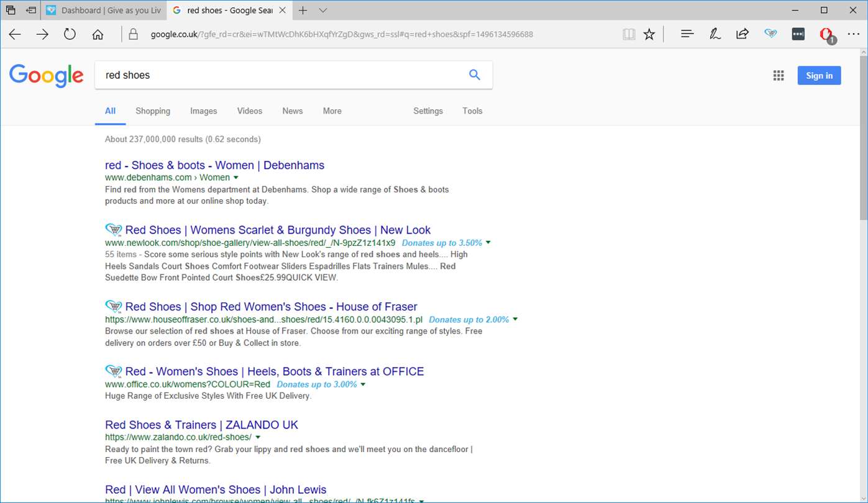The height and width of the screenshot is (503, 868).
Task: Open Give as you Live extension icon
Action: point(770,34)
